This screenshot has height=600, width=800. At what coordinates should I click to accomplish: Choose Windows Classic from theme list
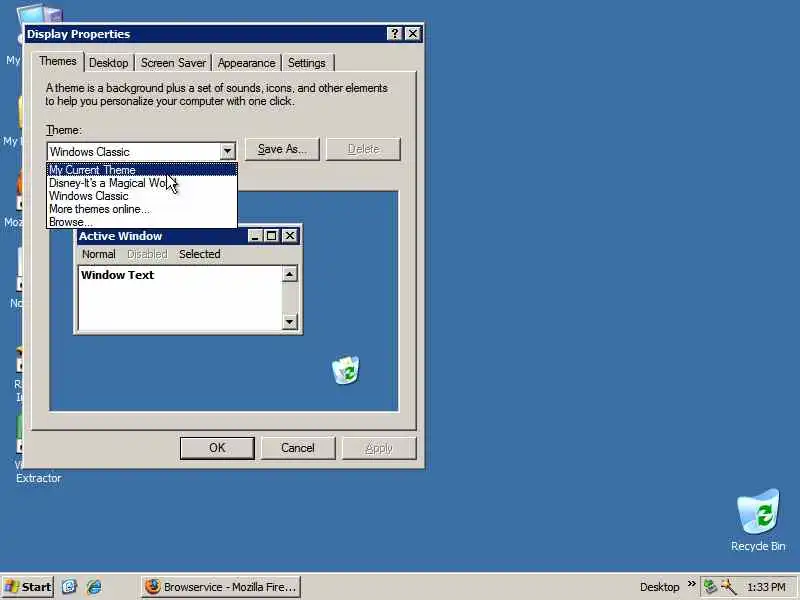[142, 196]
